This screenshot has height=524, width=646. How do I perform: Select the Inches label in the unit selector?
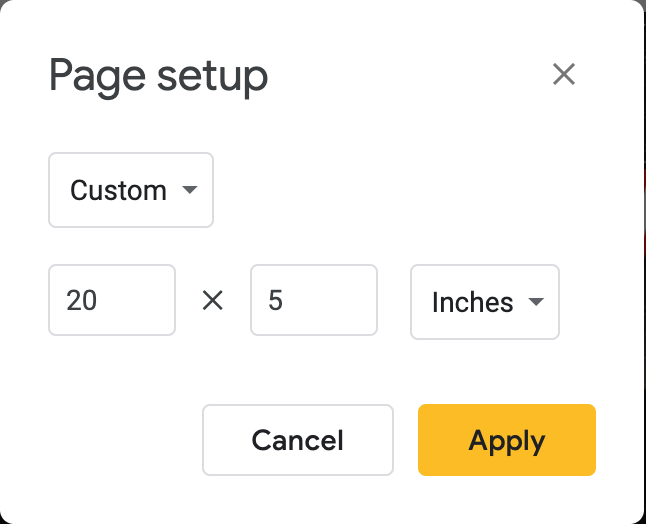coord(472,302)
